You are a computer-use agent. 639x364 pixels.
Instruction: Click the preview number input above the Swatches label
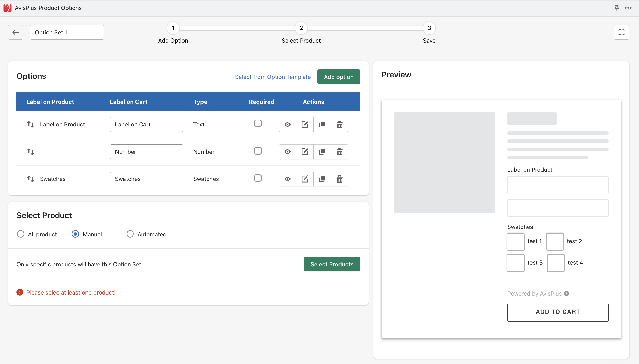pos(558,208)
